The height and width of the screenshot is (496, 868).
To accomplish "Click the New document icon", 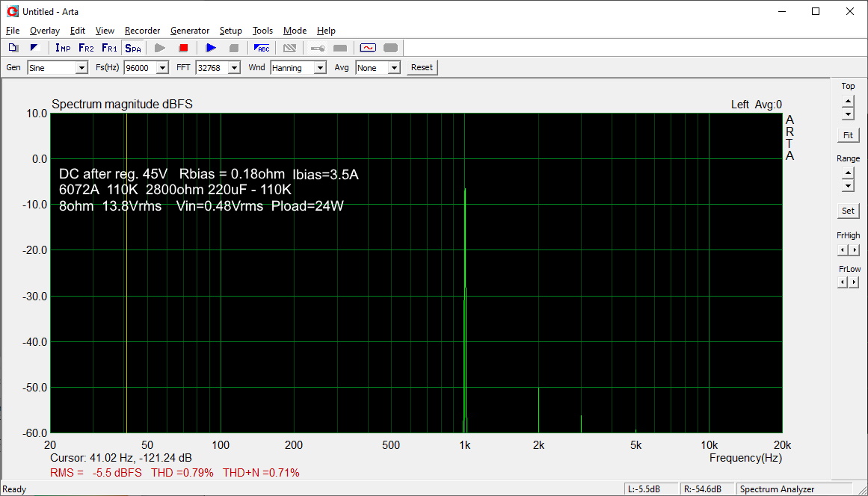I will click(x=13, y=48).
